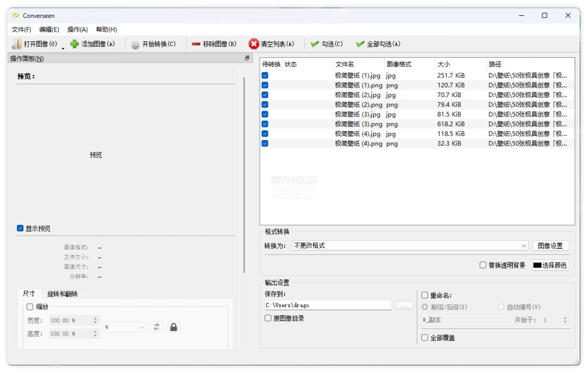Uncheck the Show Preview (显示预览) checkbox
588x373 pixels.
pyautogui.click(x=20, y=229)
